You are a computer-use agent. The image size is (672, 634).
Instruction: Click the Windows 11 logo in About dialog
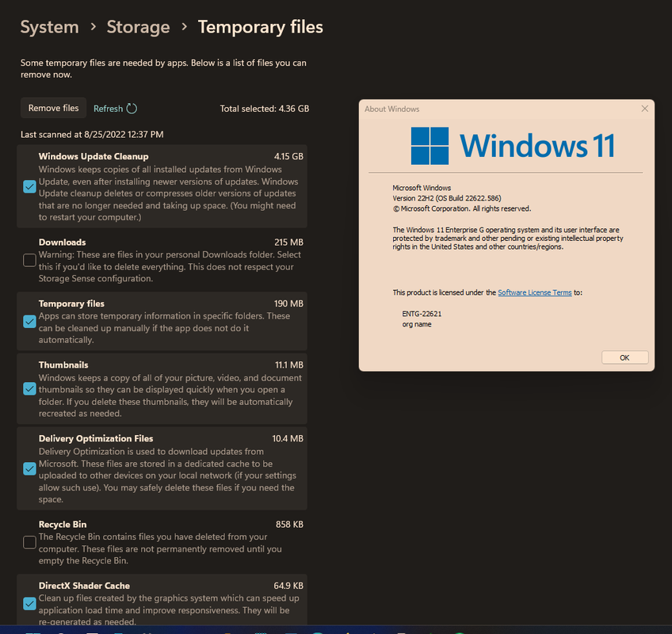click(513, 146)
